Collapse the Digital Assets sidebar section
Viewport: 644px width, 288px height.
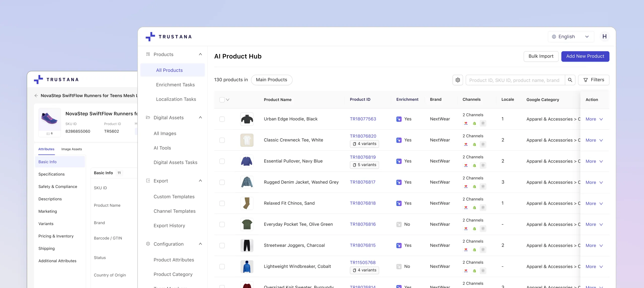pyautogui.click(x=200, y=117)
